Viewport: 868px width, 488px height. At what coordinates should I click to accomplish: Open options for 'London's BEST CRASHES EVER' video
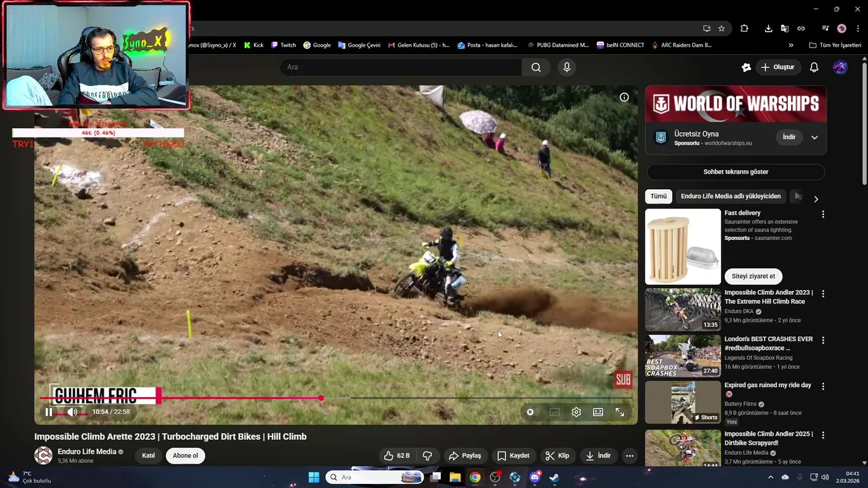pos(823,340)
